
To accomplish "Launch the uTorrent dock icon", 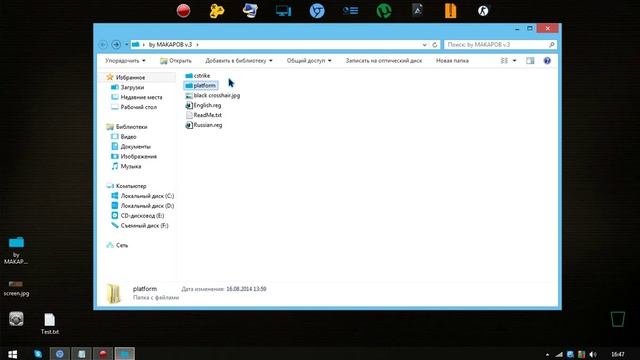I will 384,11.
